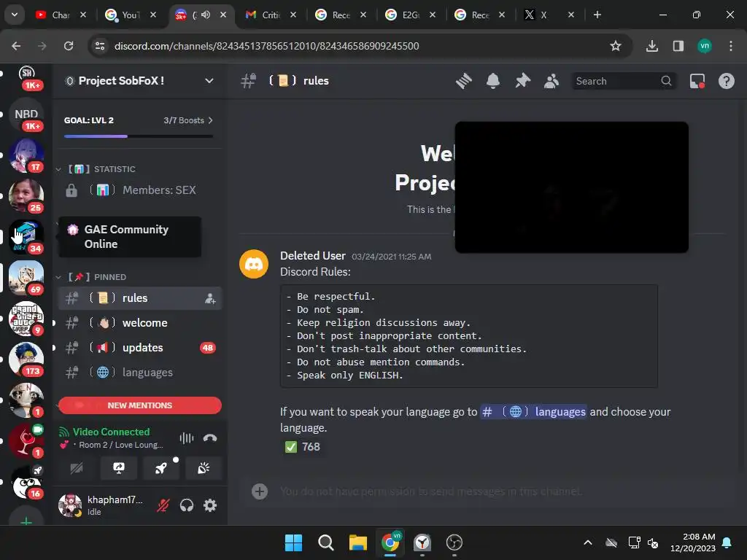Open Discord help question mark icon
Screen dimensions: 747x560
726,81
